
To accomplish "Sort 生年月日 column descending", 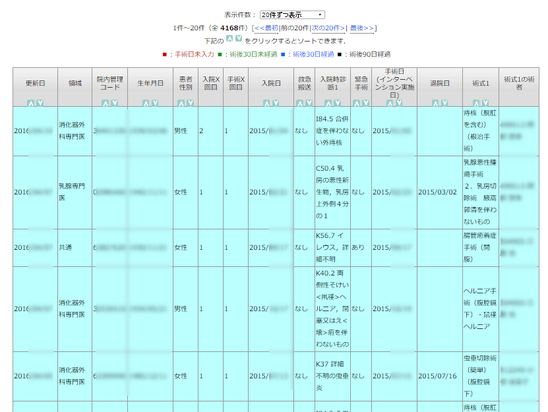I will [155, 103].
